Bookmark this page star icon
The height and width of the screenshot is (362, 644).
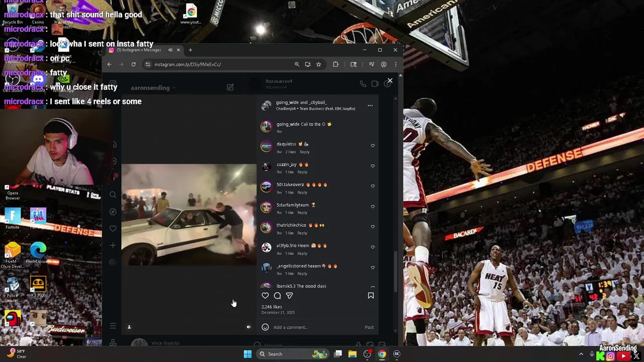(318, 64)
